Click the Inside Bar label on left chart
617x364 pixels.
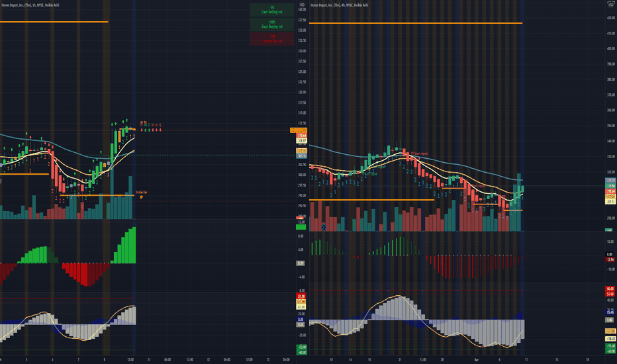point(141,193)
